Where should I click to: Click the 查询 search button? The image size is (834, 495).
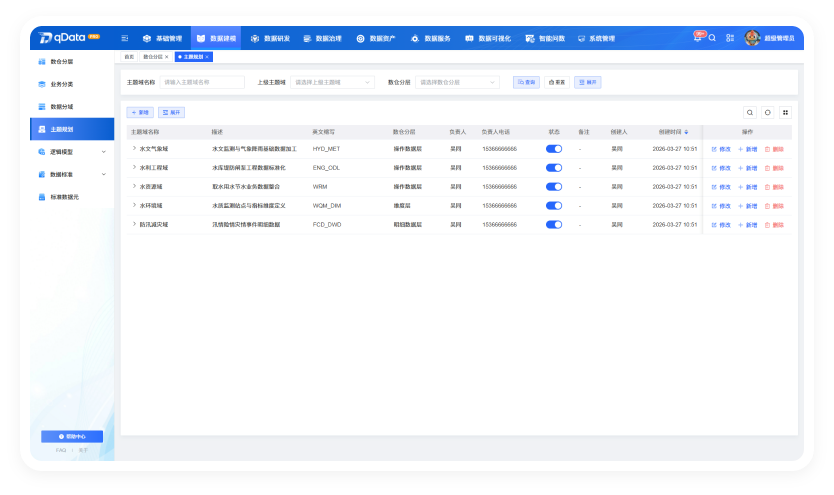[x=527, y=82]
